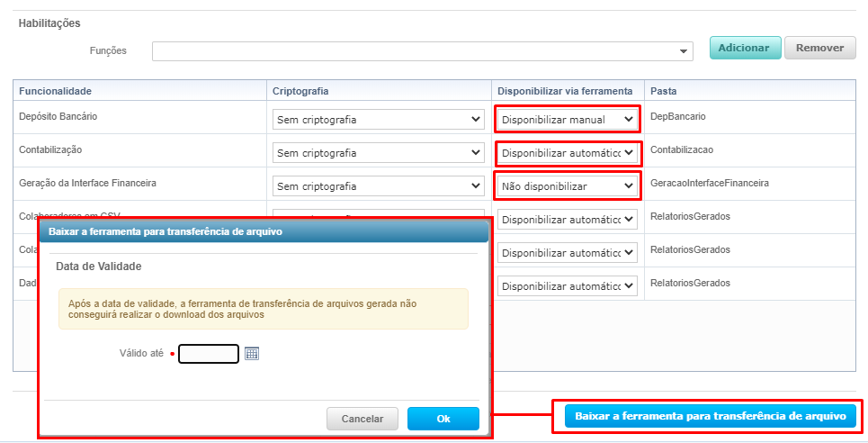The width and height of the screenshot is (868, 443).
Task: Open Disponibilizar dropdown in first RelatoriosGerados row
Action: tap(567, 220)
